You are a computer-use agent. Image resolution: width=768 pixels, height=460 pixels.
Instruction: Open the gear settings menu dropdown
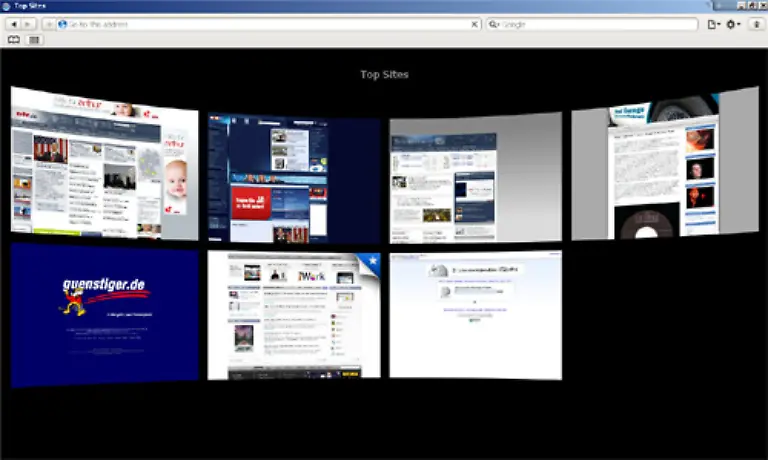click(x=733, y=24)
